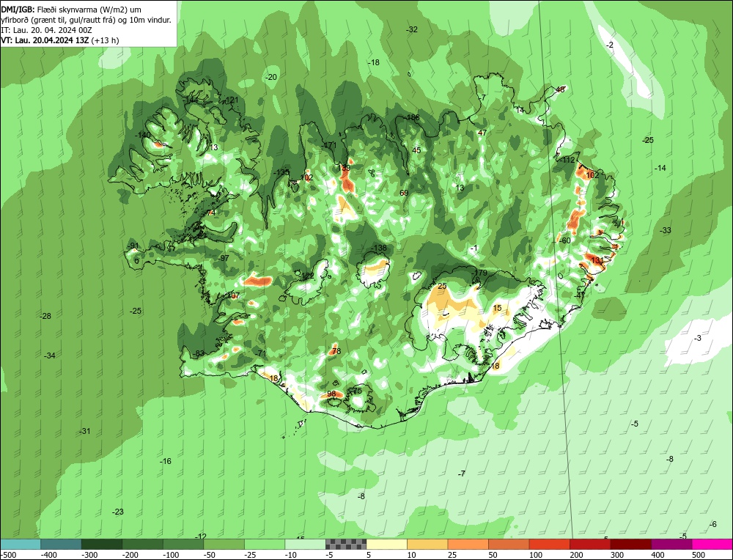The image size is (733, 560).
Task: Click the -91 value on the map
Action: click(133, 246)
